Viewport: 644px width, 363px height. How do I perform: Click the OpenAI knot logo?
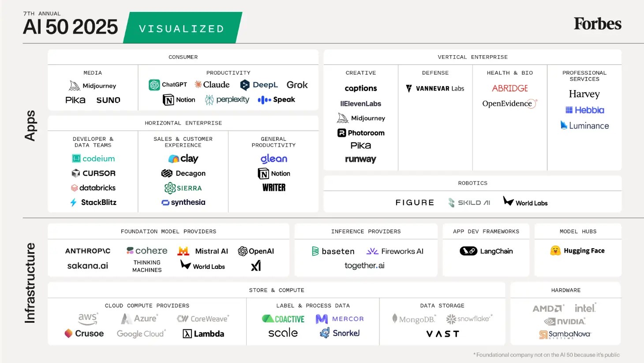coord(243,251)
